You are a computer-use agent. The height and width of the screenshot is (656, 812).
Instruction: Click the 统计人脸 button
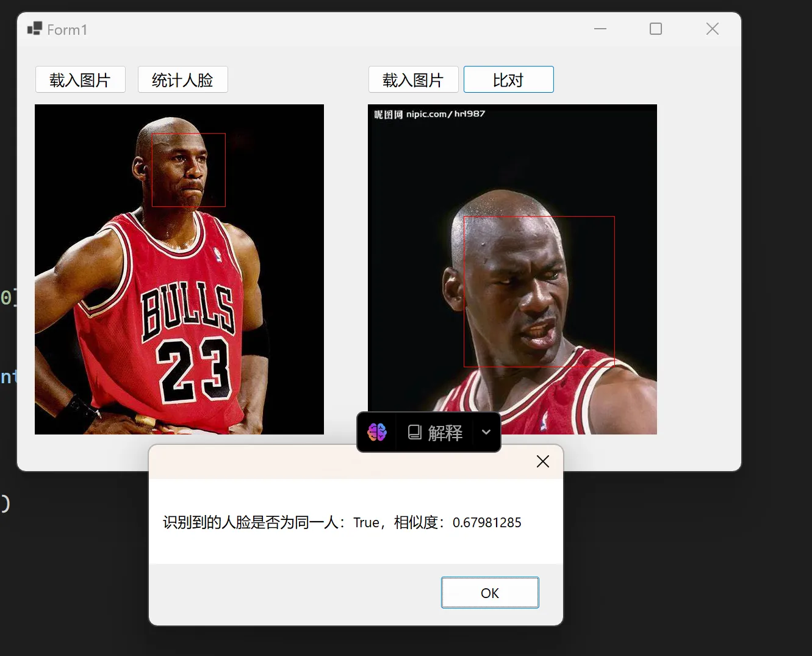point(183,80)
